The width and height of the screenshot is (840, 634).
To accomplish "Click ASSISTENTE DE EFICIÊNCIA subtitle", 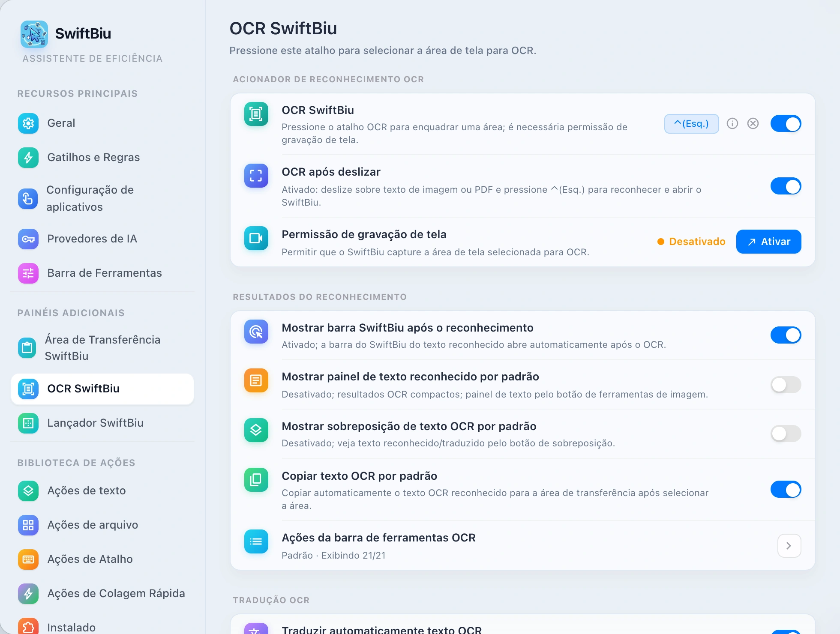I will coord(92,59).
